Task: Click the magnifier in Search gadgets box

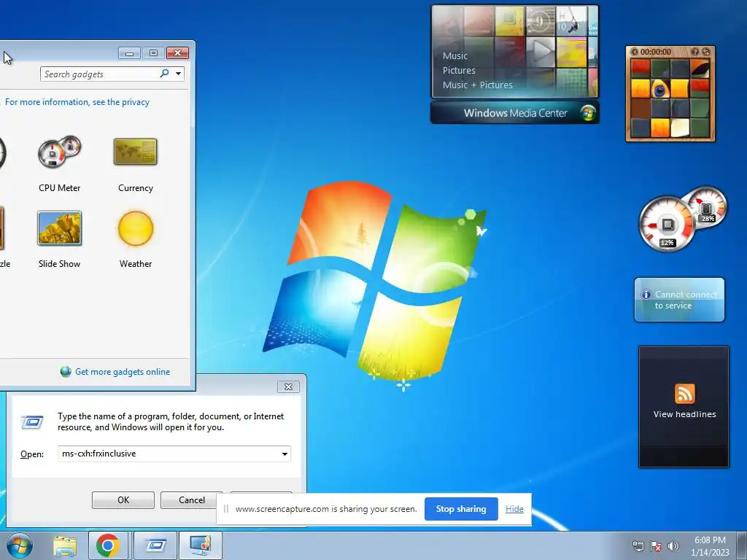Action: pos(164,74)
